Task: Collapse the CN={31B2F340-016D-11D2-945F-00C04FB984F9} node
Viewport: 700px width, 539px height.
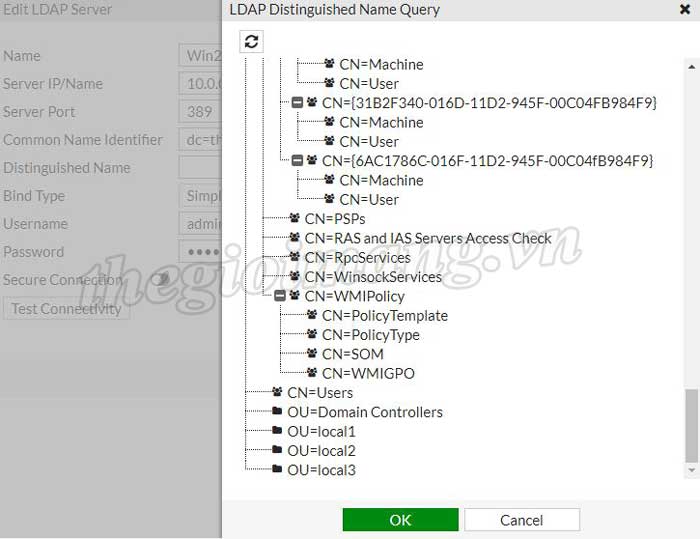Action: (x=297, y=103)
